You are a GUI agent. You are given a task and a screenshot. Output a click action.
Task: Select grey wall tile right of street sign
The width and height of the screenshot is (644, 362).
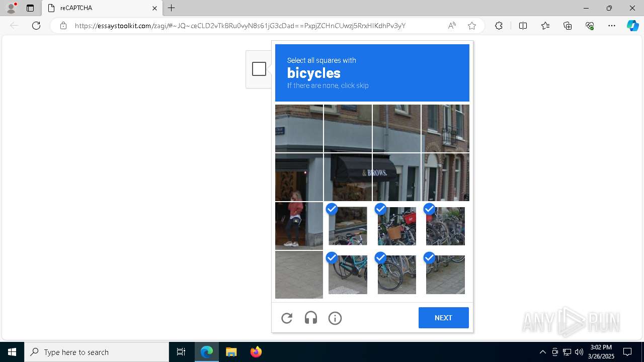click(348, 128)
